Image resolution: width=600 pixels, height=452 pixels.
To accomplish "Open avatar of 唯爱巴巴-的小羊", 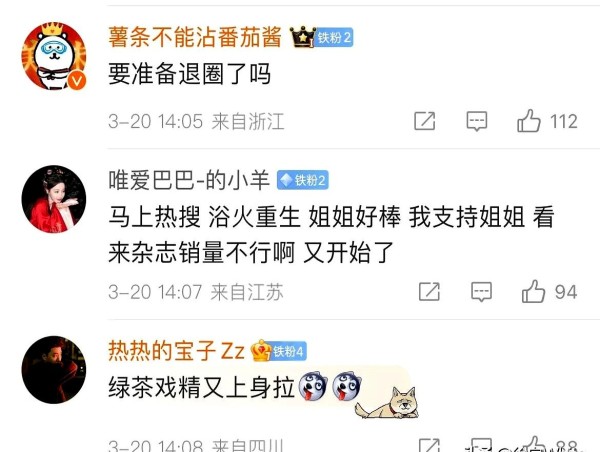I will click(x=54, y=199).
